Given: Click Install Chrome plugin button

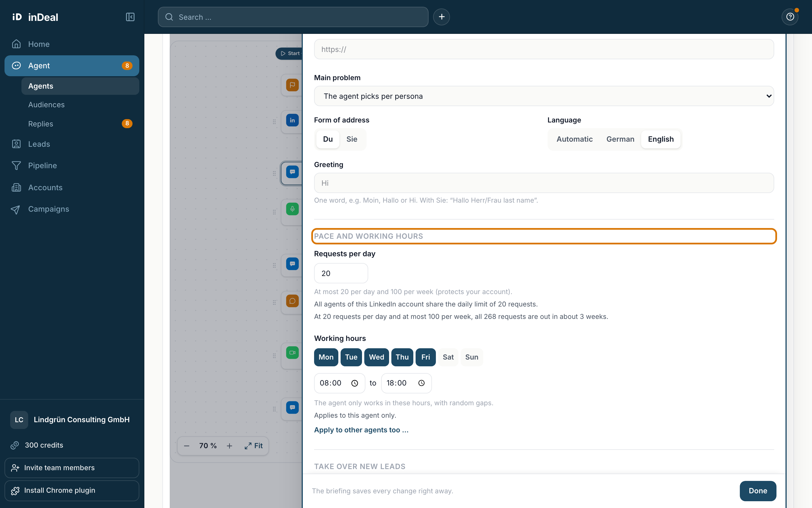Looking at the screenshot, I should pos(72,491).
